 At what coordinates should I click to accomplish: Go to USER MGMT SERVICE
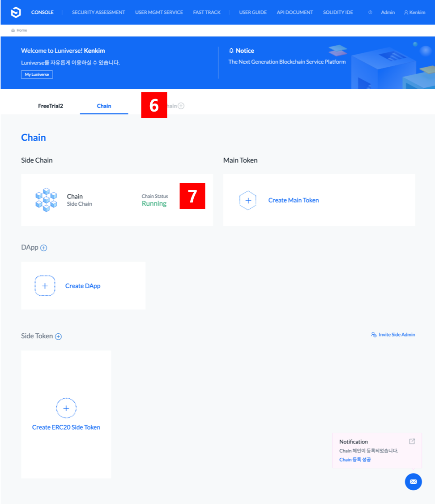(x=159, y=12)
